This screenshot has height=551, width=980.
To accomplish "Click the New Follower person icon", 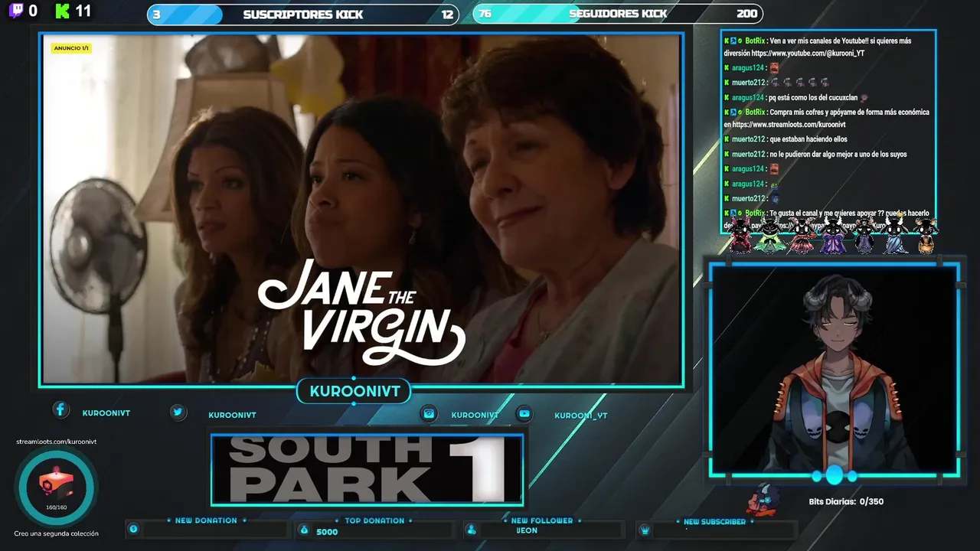I will (x=472, y=530).
